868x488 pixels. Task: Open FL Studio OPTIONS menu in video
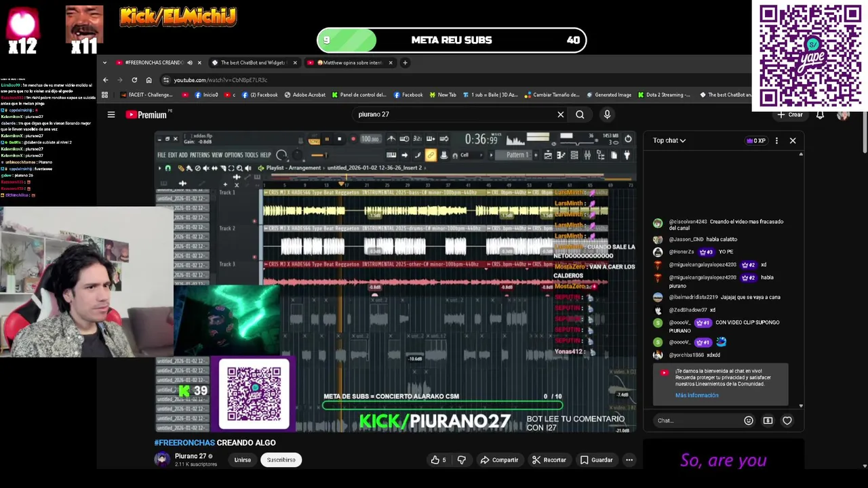234,155
